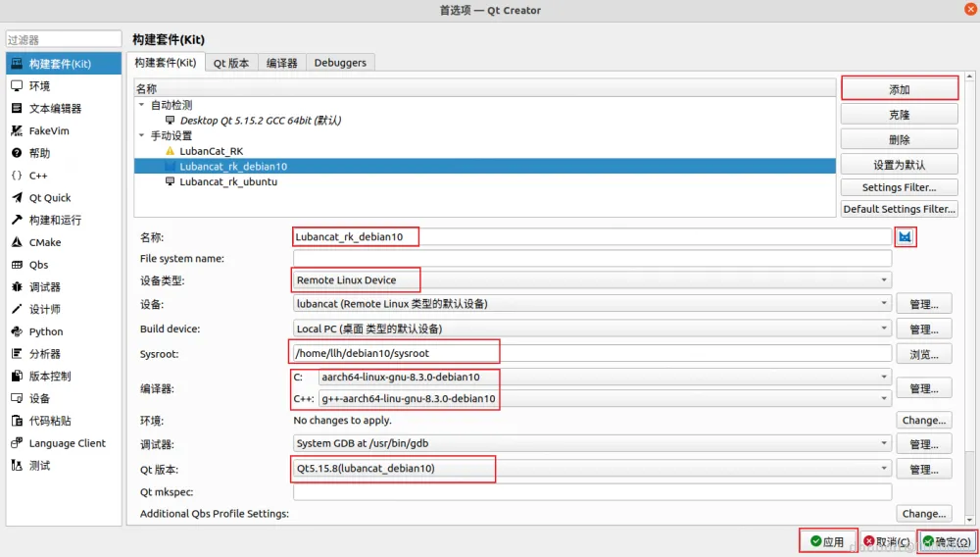
Task: Switch to the Qt 版本 tab
Action: [x=231, y=63]
